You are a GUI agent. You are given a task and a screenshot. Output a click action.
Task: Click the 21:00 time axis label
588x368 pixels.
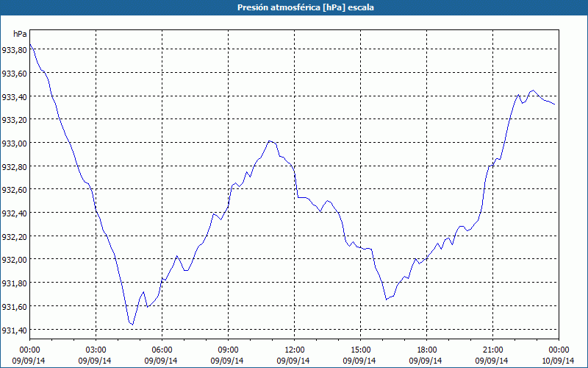tap(492, 350)
